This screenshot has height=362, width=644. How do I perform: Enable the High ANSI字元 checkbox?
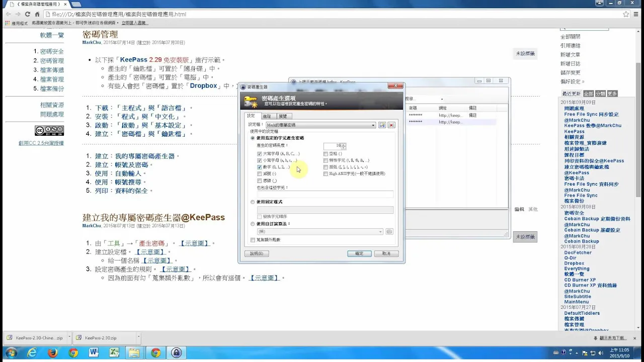coord(326,173)
